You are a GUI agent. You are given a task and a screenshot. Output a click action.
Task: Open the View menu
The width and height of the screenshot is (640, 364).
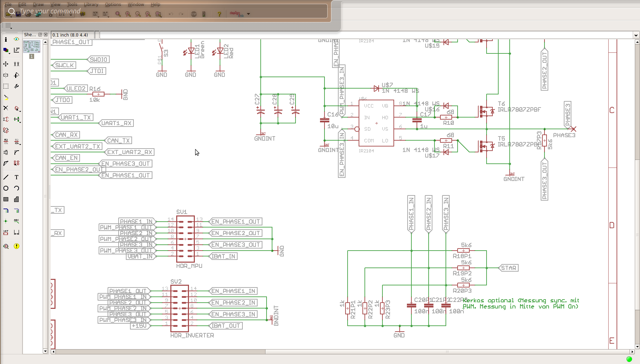[x=56, y=4]
